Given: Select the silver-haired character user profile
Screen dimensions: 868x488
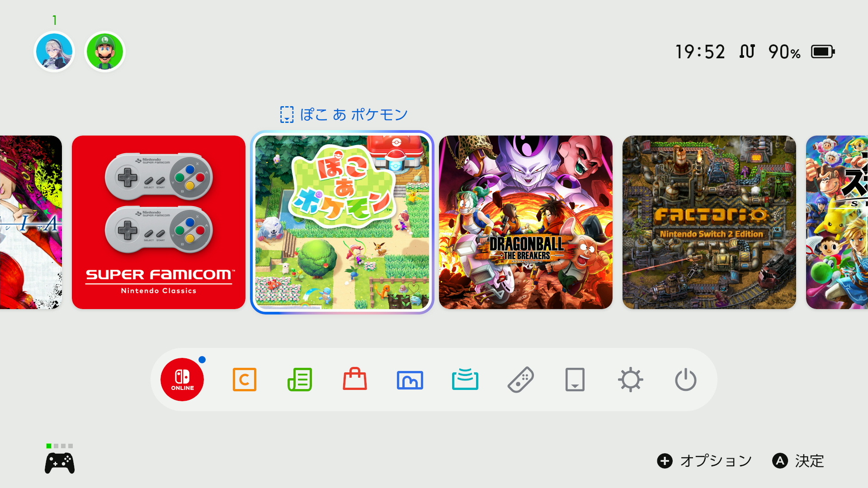Looking at the screenshot, I should pyautogui.click(x=54, y=52).
